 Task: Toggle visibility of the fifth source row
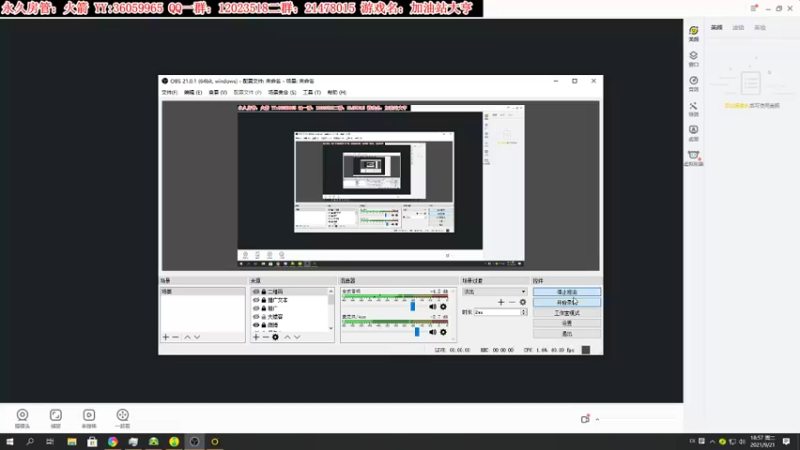pyautogui.click(x=256, y=325)
